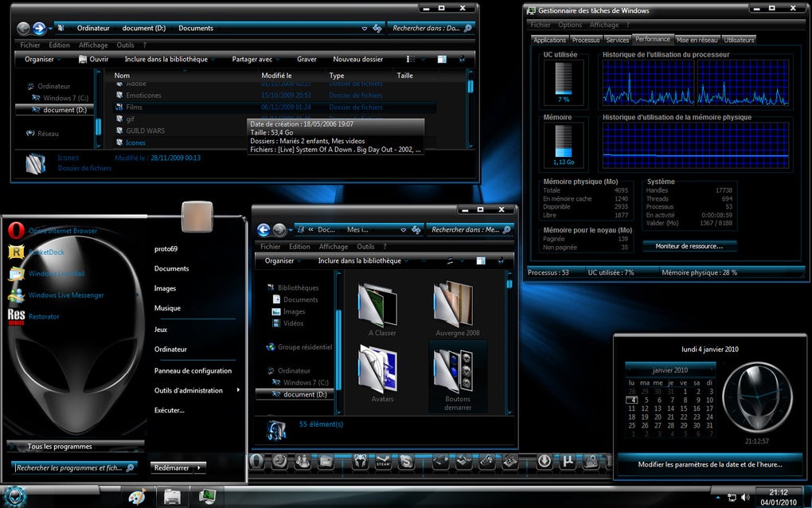The width and height of the screenshot is (812, 508).
Task: Open the Partager avec dropdown
Action: 256,59
